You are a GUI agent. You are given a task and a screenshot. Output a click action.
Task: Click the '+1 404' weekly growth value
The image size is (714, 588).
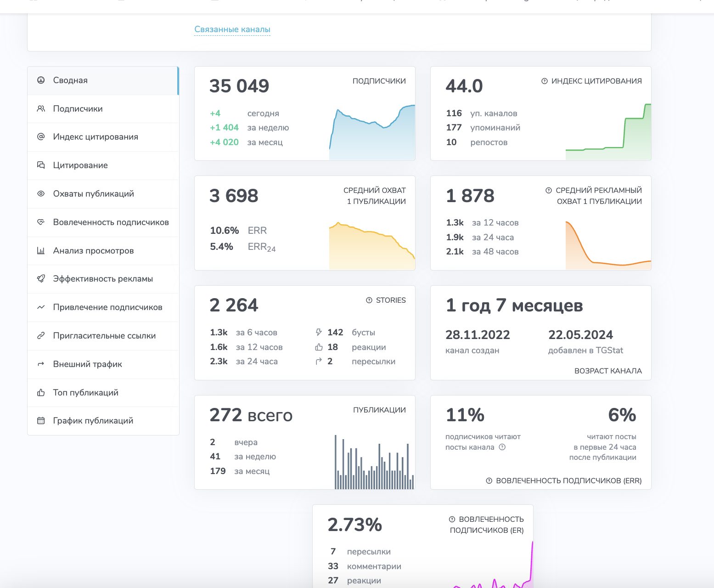pos(224,128)
